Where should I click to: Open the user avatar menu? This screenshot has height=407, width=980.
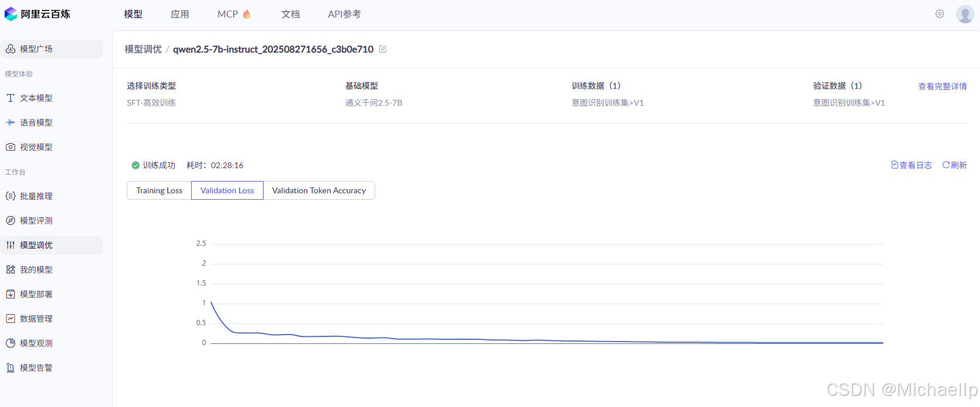[x=965, y=14]
